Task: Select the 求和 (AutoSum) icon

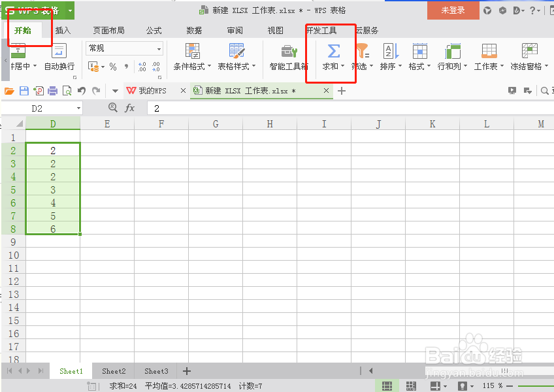Action: 333,52
